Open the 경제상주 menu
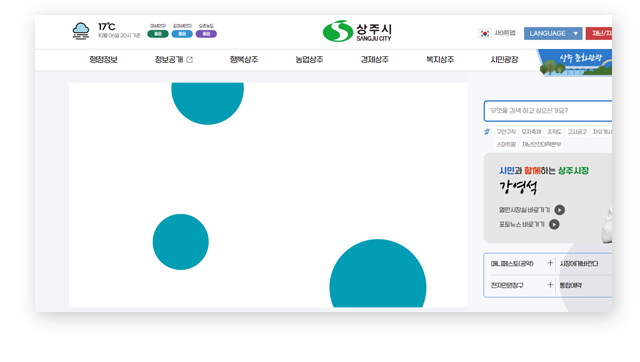The width and height of the screenshot is (640, 362). pyautogui.click(x=374, y=60)
